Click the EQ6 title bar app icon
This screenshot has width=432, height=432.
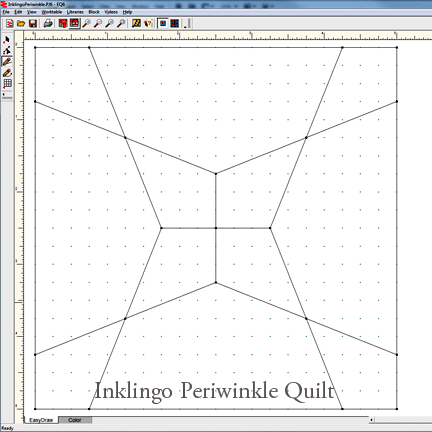4,4
